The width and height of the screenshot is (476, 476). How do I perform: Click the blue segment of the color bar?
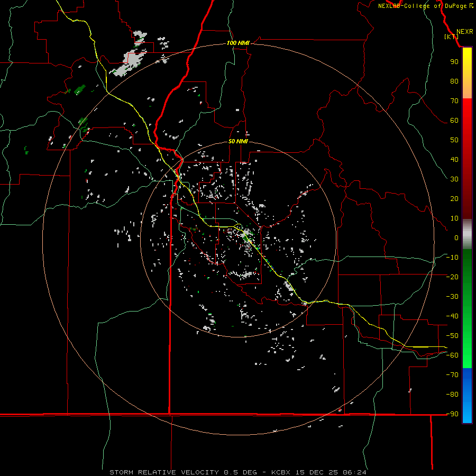pos(467,395)
